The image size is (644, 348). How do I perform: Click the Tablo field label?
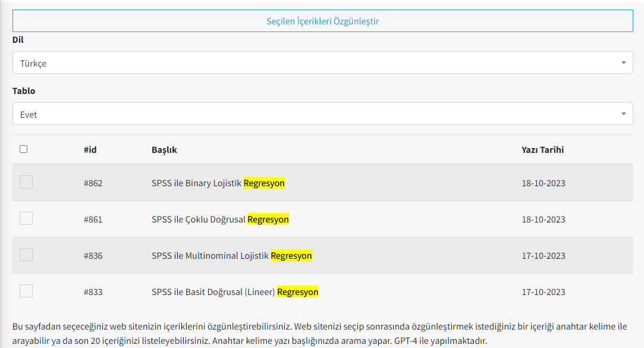pyautogui.click(x=24, y=91)
